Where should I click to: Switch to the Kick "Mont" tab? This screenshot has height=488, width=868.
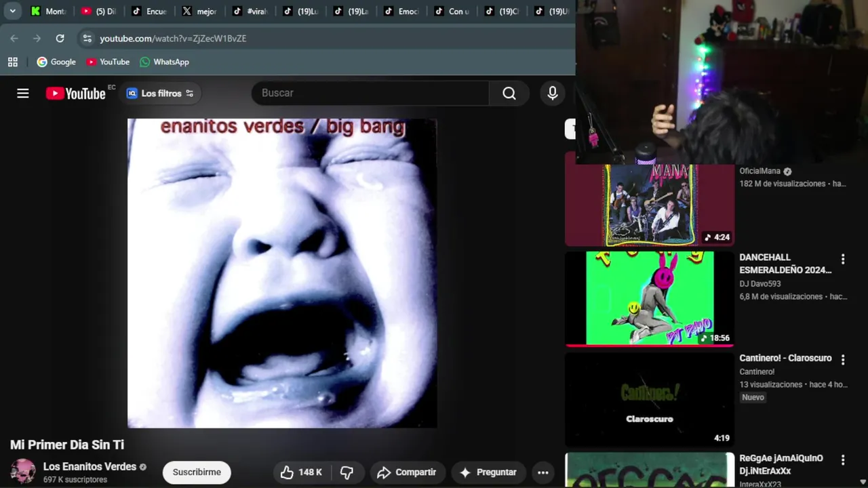pyautogui.click(x=49, y=11)
